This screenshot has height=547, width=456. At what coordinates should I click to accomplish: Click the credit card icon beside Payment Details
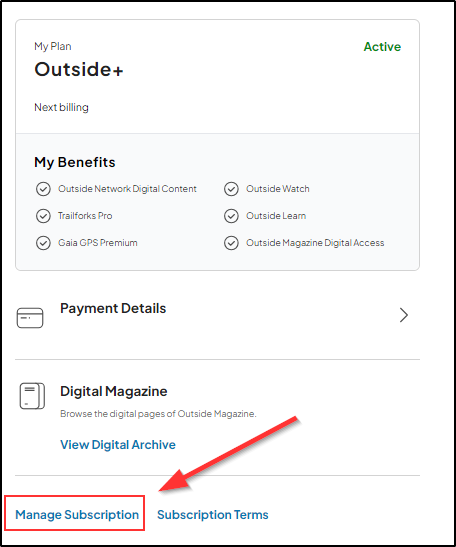30,318
